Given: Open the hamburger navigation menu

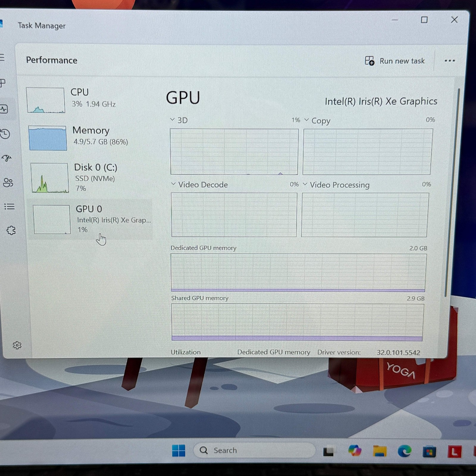Looking at the screenshot, I should pyautogui.click(x=2, y=57).
